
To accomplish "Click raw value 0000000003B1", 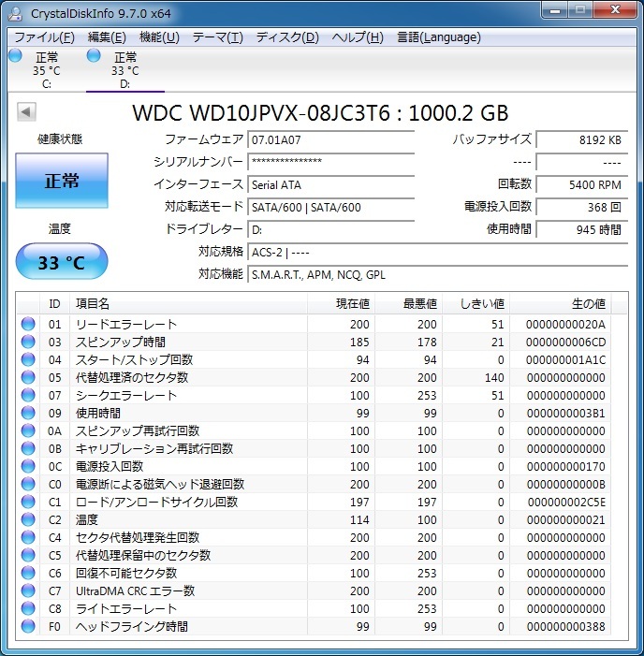I will (x=565, y=414).
